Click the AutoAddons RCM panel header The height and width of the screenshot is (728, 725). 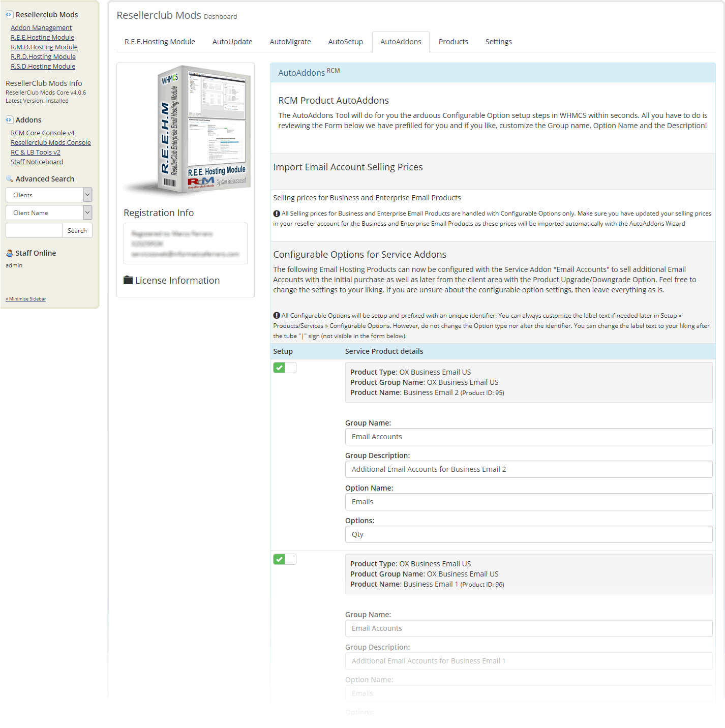493,73
